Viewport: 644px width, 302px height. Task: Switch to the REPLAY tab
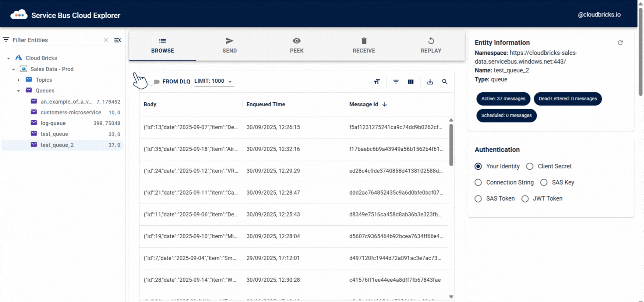pyautogui.click(x=431, y=45)
